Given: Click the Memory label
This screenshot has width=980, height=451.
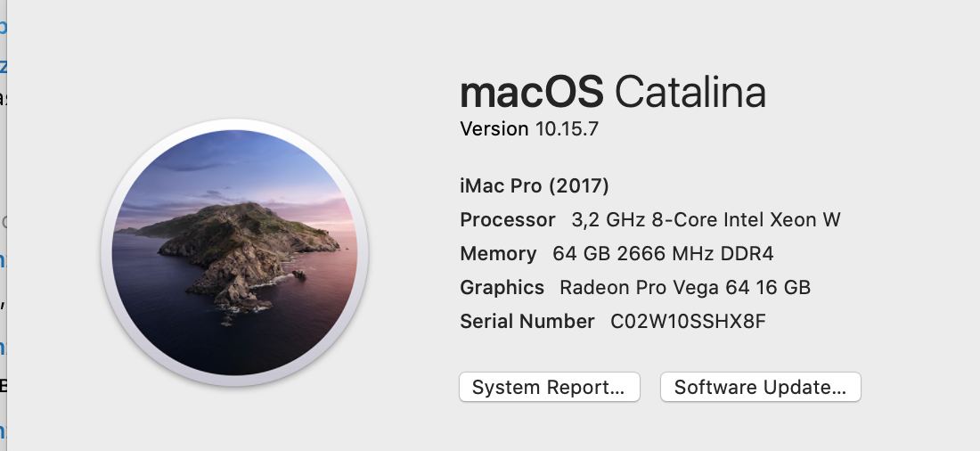Looking at the screenshot, I should pos(498,254).
